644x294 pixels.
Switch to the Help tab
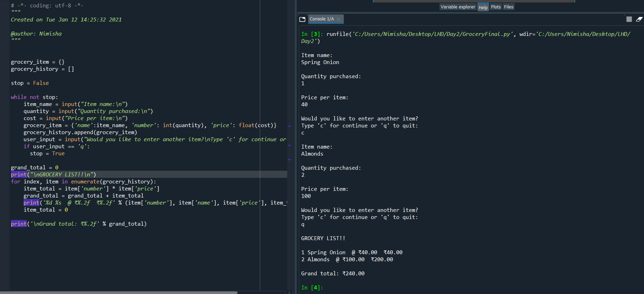483,7
